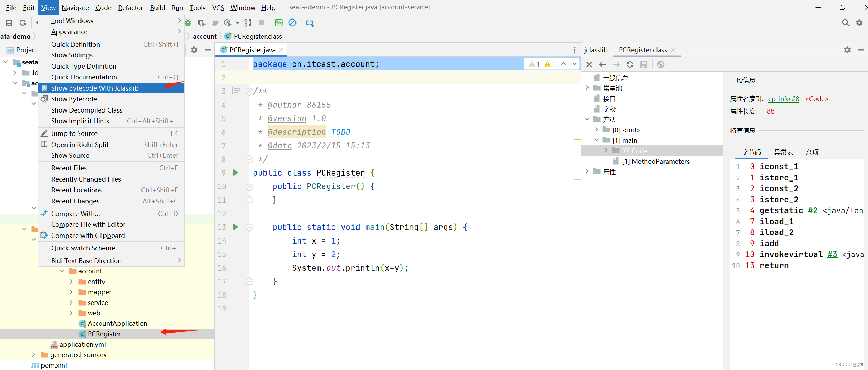Open IDE settings gear at top right
Screen dimensions: 868x370
pyautogui.click(x=859, y=23)
